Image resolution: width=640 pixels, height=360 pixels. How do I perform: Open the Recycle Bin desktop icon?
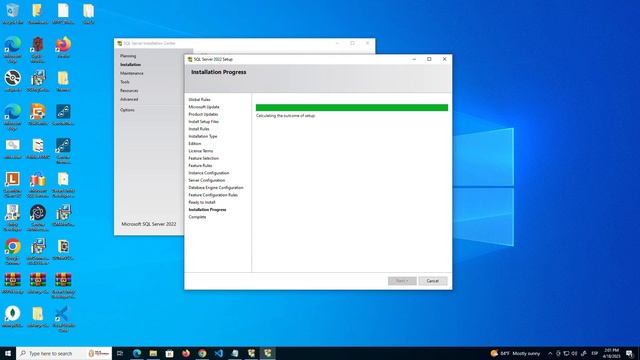coord(13,13)
